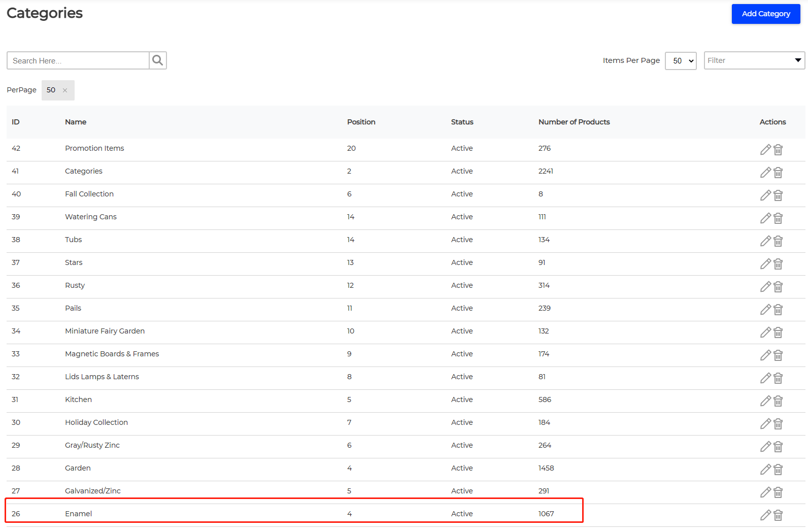Open the Items Per Page dropdown
Screen dimensions: 808x532
pos(681,61)
